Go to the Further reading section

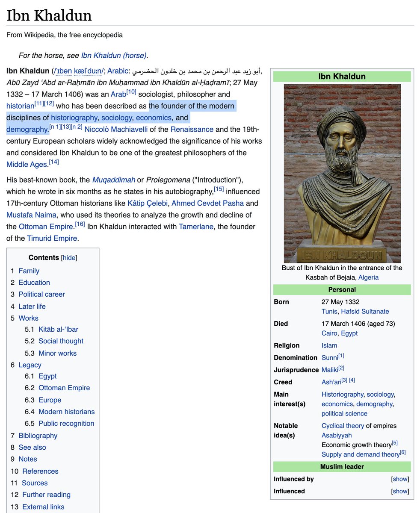click(46, 495)
